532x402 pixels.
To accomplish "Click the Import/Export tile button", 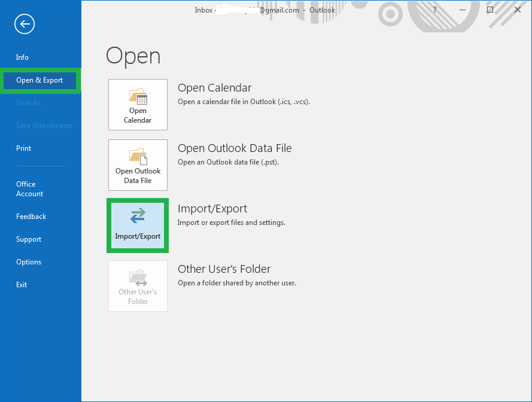I will (x=138, y=226).
